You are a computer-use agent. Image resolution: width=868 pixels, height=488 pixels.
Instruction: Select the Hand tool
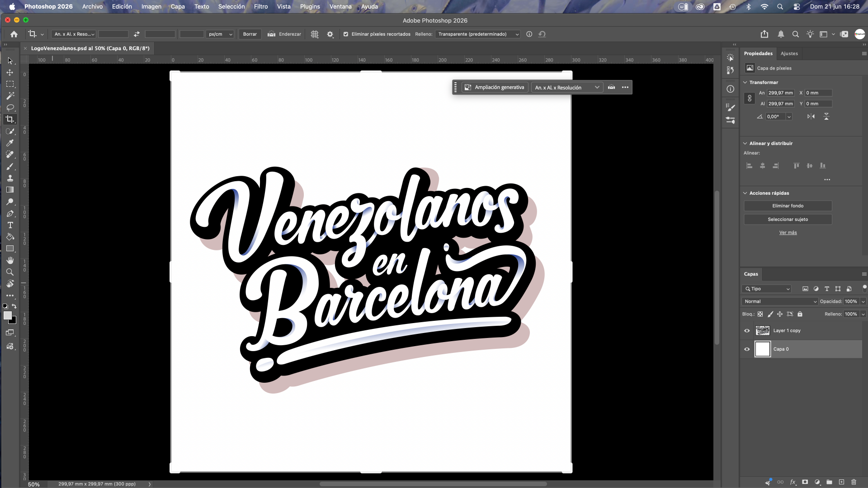(10, 260)
